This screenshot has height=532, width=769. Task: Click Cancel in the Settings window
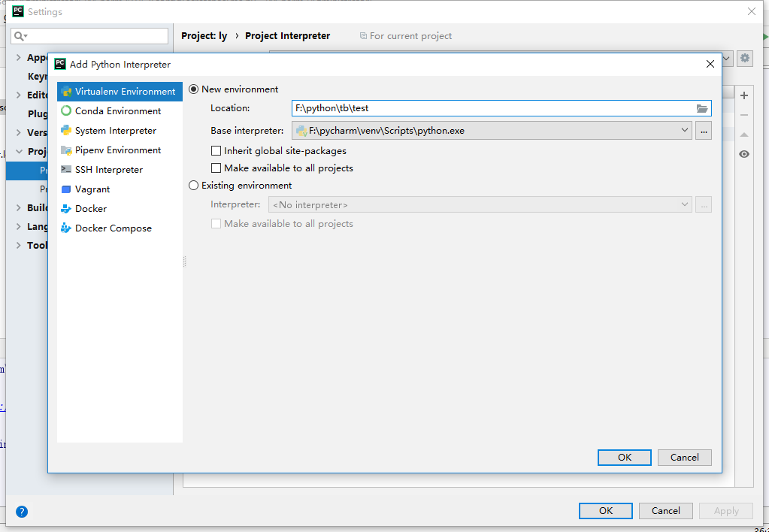[665, 511]
